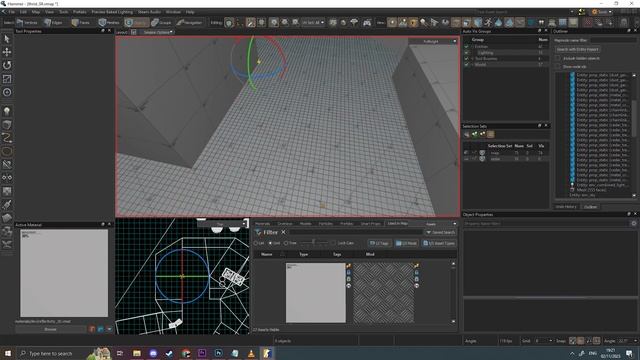Click the Asset Types filter button

point(439,243)
